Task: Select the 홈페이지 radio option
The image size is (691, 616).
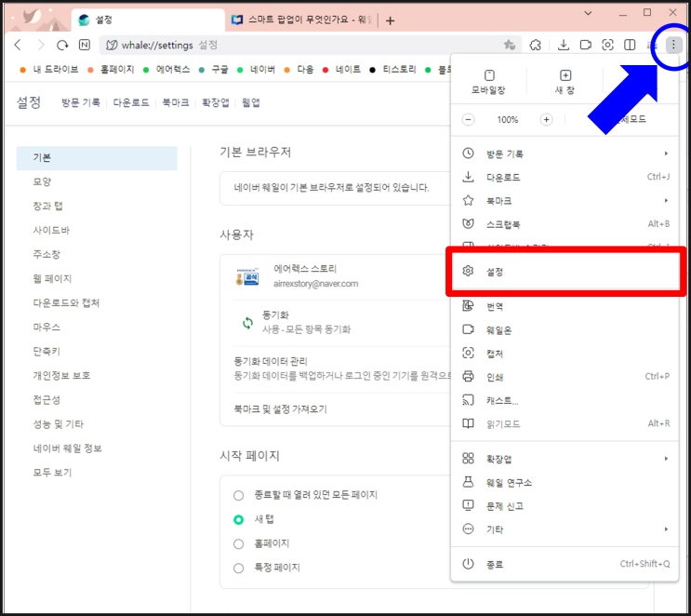Action: [x=238, y=543]
